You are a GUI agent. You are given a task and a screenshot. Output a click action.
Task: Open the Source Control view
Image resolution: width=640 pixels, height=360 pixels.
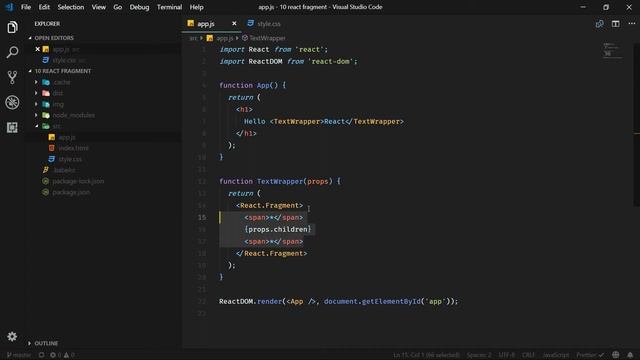point(12,77)
